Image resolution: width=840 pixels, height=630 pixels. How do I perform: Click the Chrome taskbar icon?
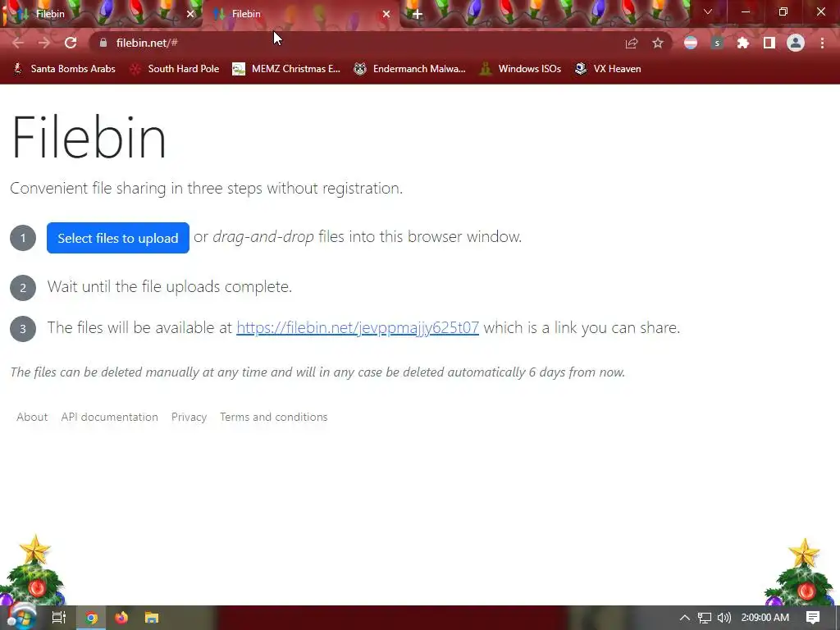pos(92,618)
